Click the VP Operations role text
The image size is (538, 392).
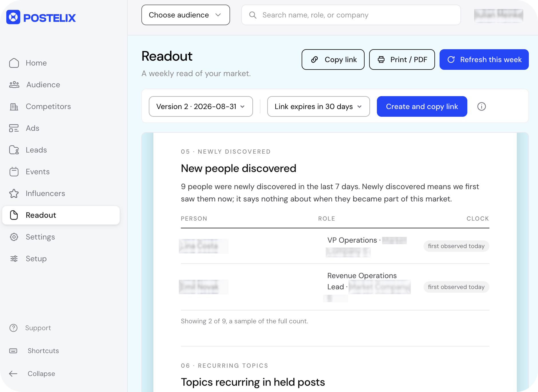pos(352,240)
